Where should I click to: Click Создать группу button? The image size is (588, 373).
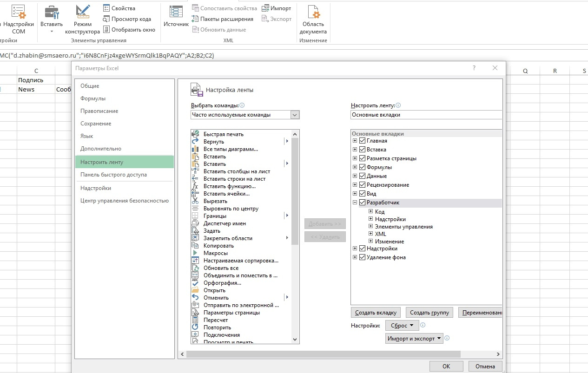tap(429, 313)
